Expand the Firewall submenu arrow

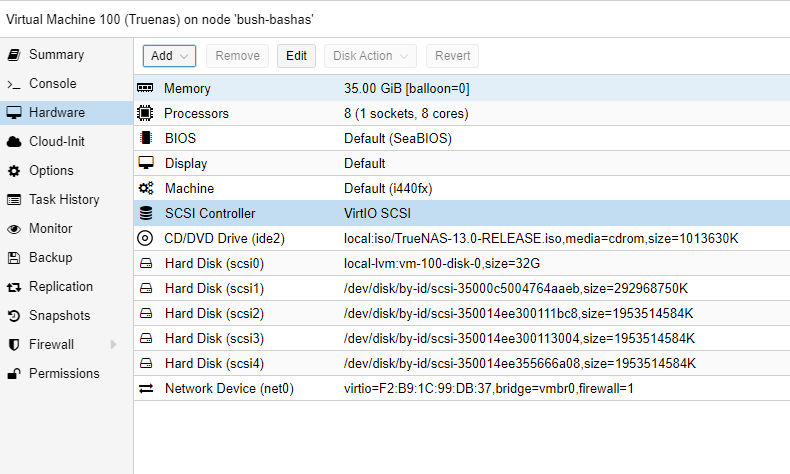113,345
